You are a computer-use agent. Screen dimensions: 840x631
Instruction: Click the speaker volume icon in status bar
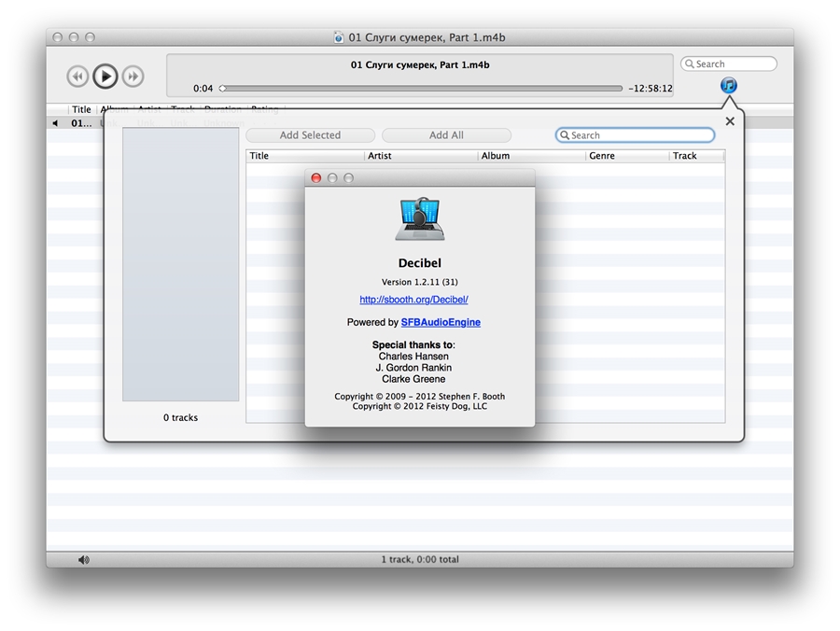[84, 560]
